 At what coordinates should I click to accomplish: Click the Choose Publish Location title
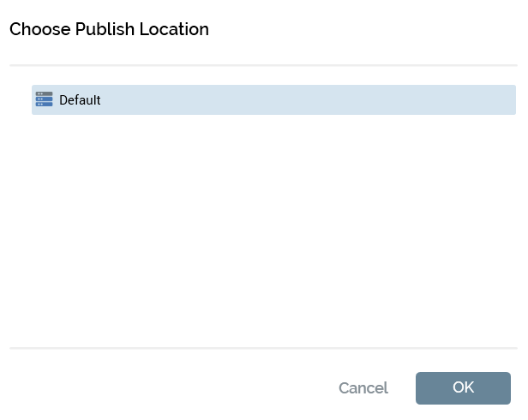pos(109,29)
